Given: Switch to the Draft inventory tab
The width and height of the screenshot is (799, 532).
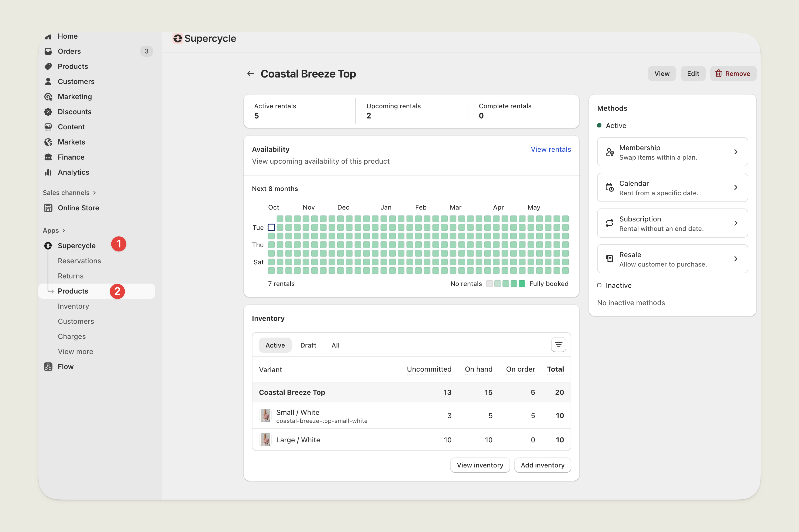Looking at the screenshot, I should (308, 345).
